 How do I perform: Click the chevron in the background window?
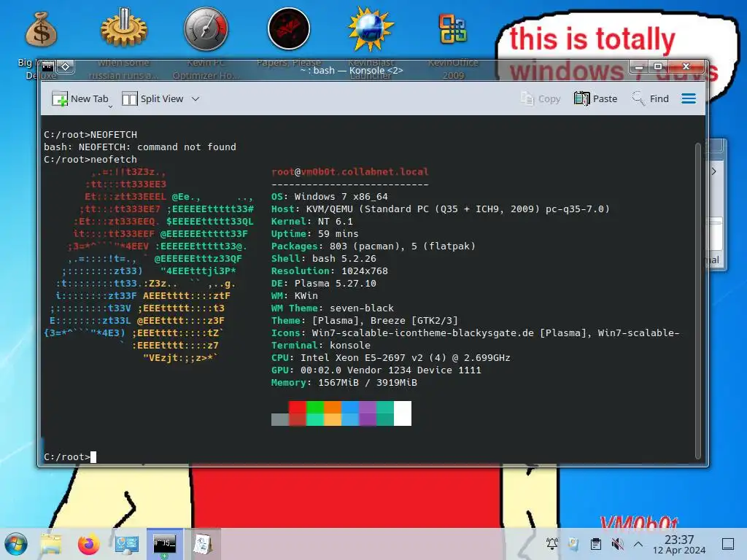[713, 171]
